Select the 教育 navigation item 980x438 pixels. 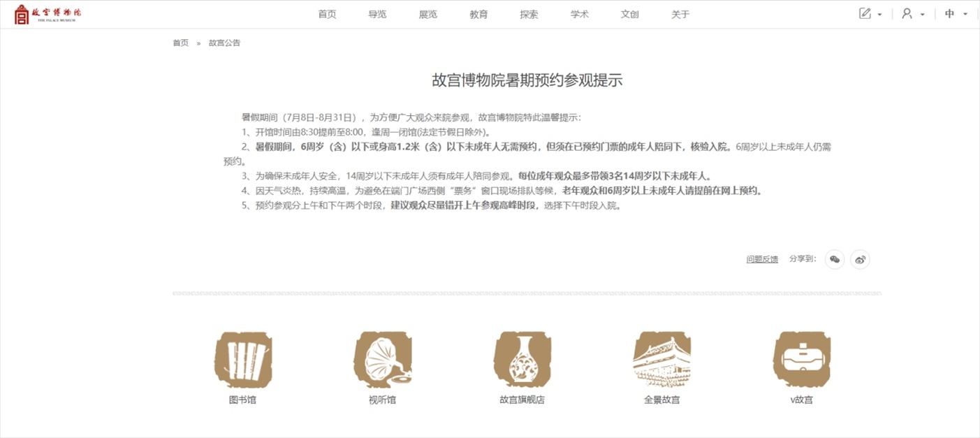pos(478,15)
